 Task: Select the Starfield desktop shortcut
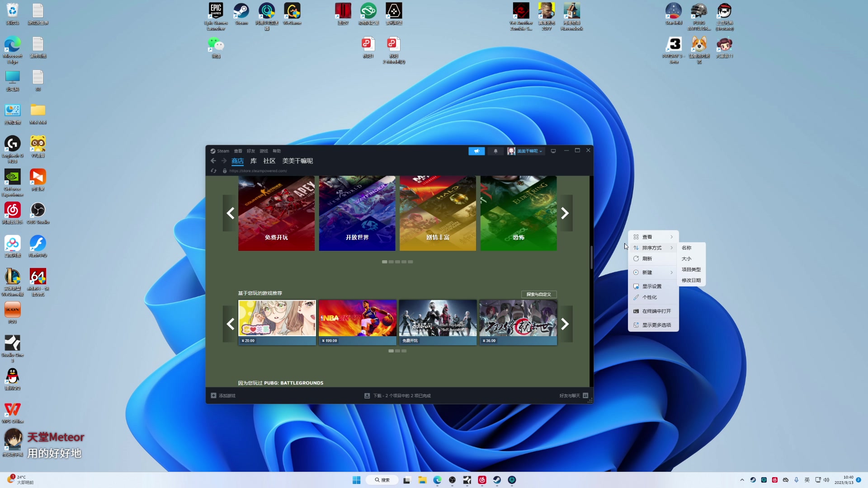coord(673,14)
